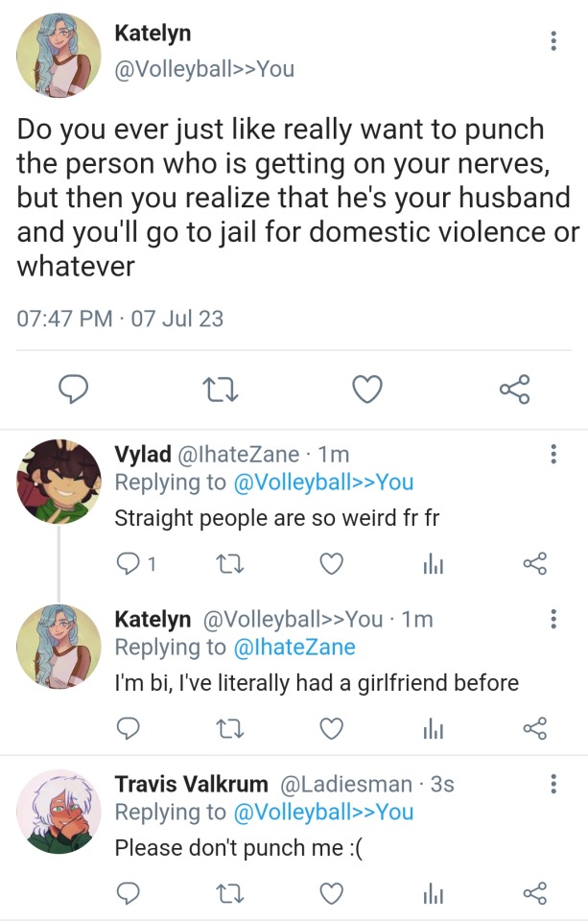
Task: Retweet Katelyn's main tweet
Action: click(221, 390)
